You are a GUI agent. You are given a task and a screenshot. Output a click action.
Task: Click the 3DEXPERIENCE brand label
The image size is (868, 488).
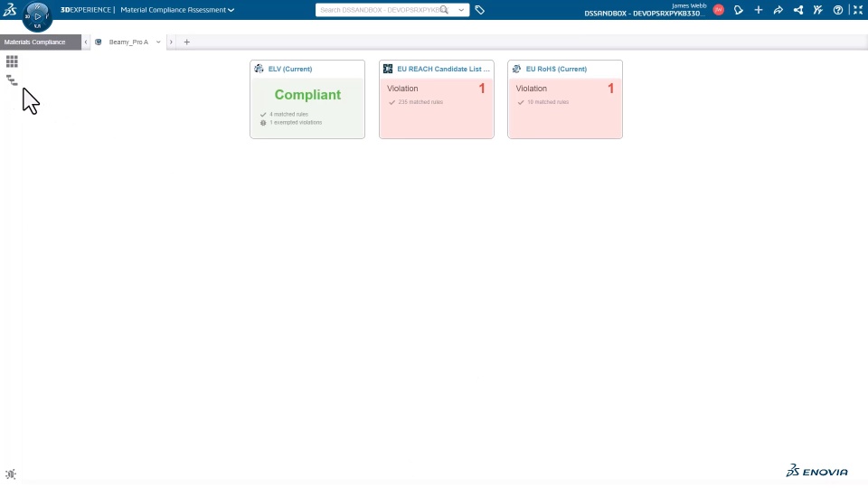[x=86, y=10]
